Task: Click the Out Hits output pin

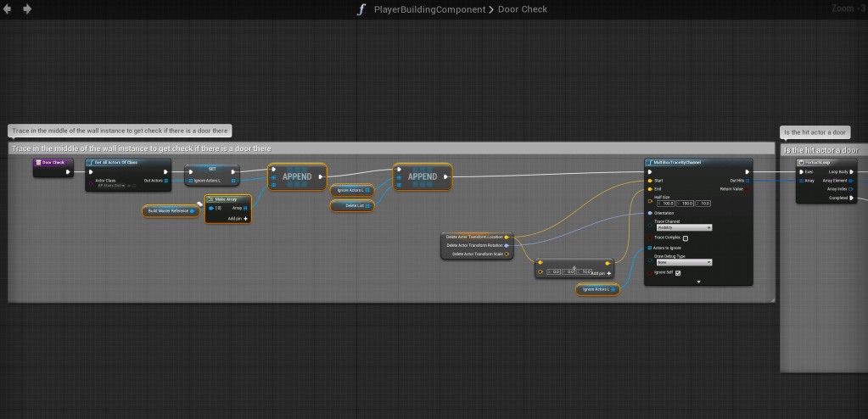Action: tap(747, 181)
